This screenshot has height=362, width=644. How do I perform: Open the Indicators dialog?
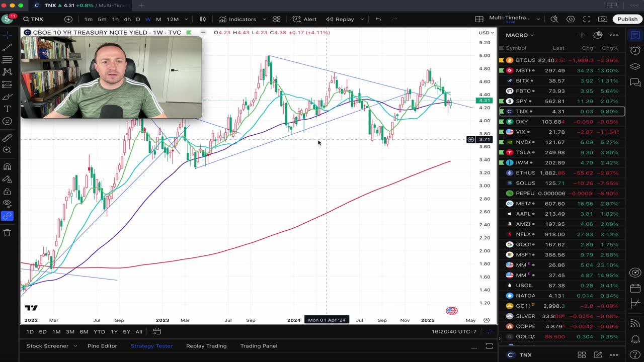click(x=237, y=19)
